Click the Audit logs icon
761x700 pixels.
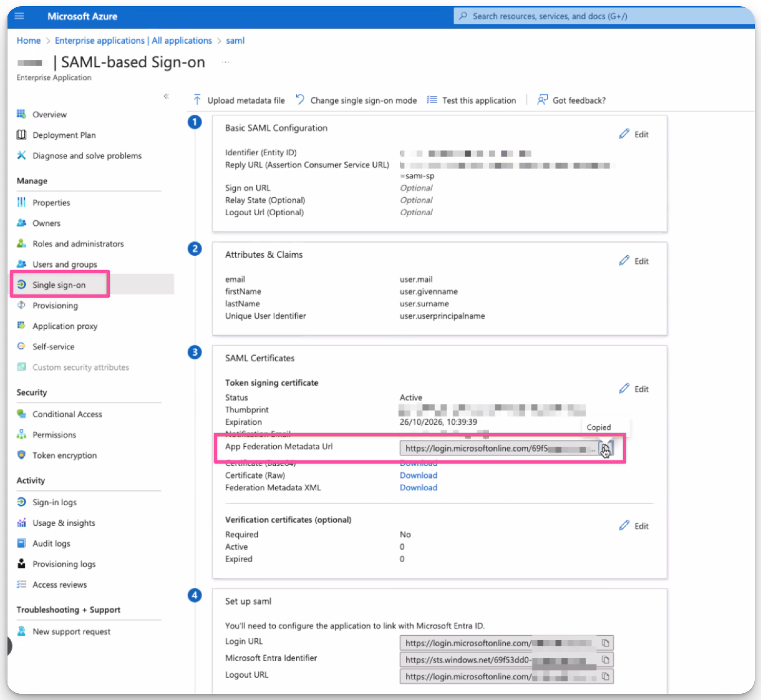(x=22, y=543)
